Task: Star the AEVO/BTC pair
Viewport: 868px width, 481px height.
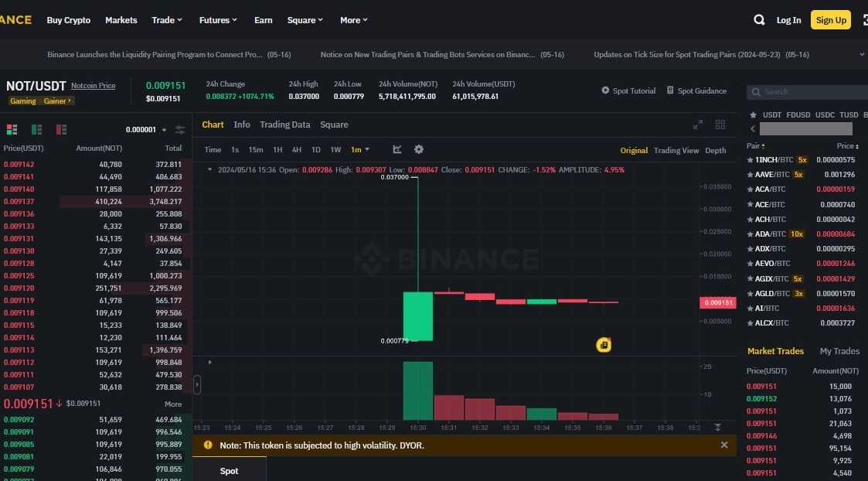Action: point(750,264)
